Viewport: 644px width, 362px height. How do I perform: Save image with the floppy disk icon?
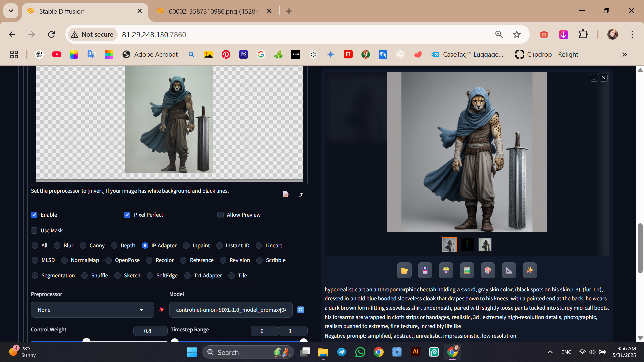click(425, 270)
